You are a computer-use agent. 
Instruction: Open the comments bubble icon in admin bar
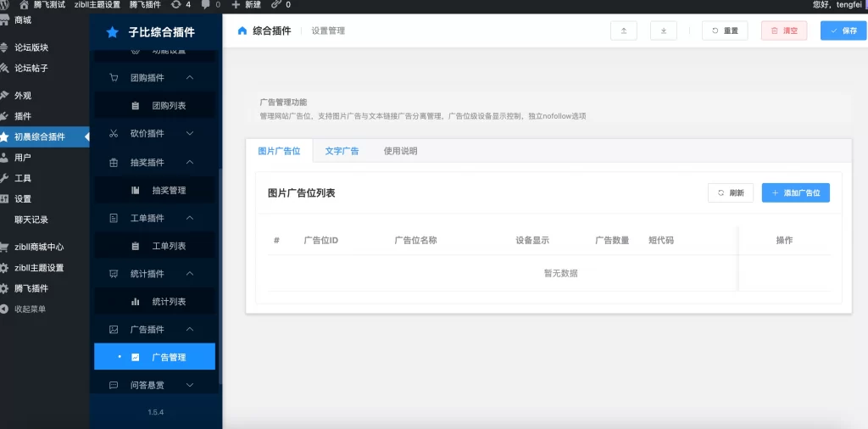(x=207, y=4)
